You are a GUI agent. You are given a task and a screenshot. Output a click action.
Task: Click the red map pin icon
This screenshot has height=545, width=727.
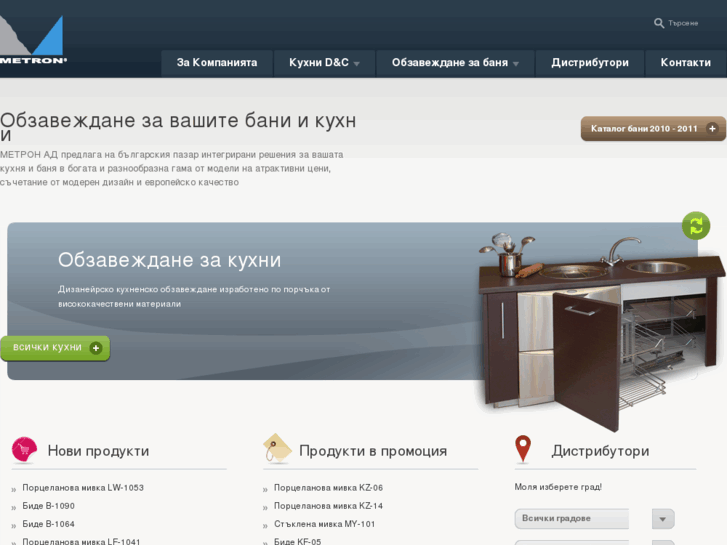[523, 449]
